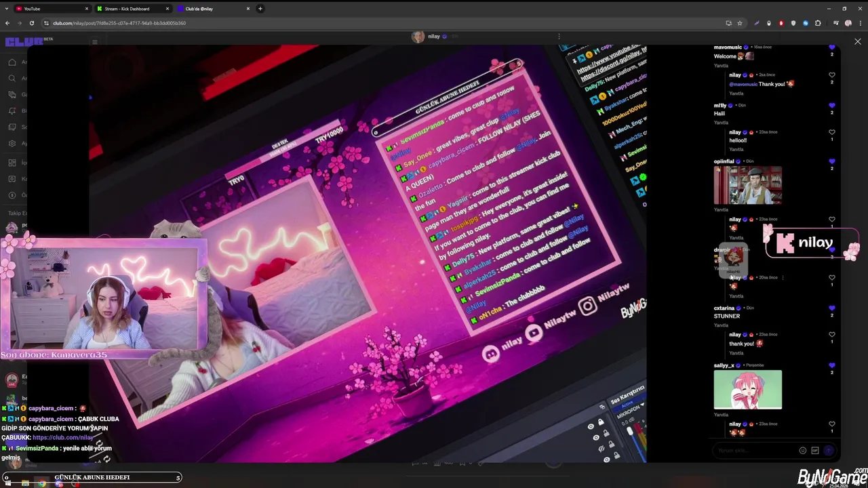Click the Club logo in the sidebar
The height and width of the screenshot is (488, 868).
pyautogui.click(x=24, y=42)
